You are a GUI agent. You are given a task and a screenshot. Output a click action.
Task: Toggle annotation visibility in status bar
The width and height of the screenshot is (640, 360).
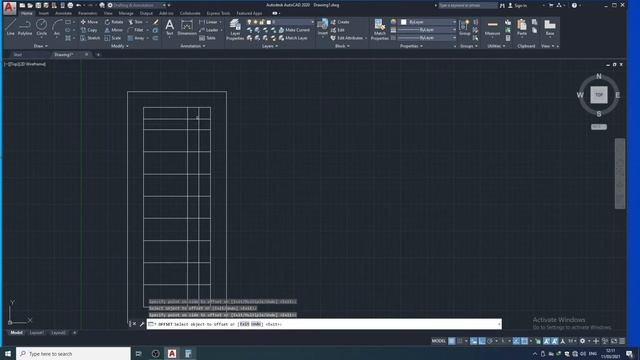point(546,341)
